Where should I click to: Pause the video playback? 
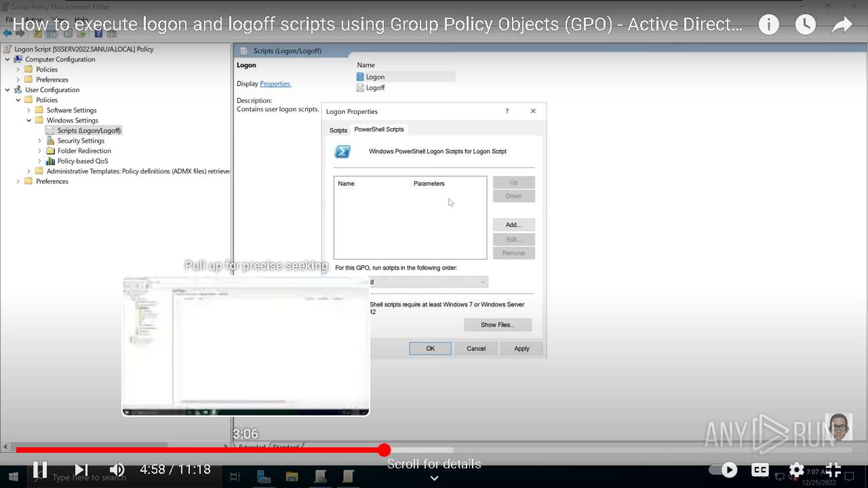click(x=40, y=469)
